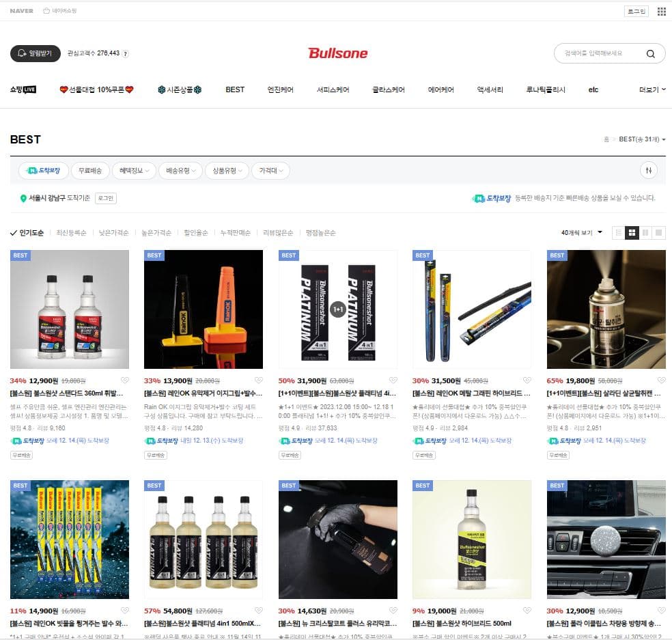Open the 40개씩 보기 items-per-page dropdown
This screenshot has width=672, height=640.
pyautogui.click(x=582, y=233)
